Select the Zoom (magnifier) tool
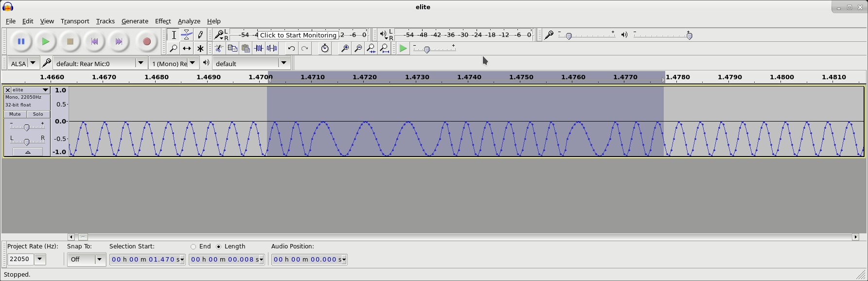The height and width of the screenshot is (281, 868). (174, 48)
